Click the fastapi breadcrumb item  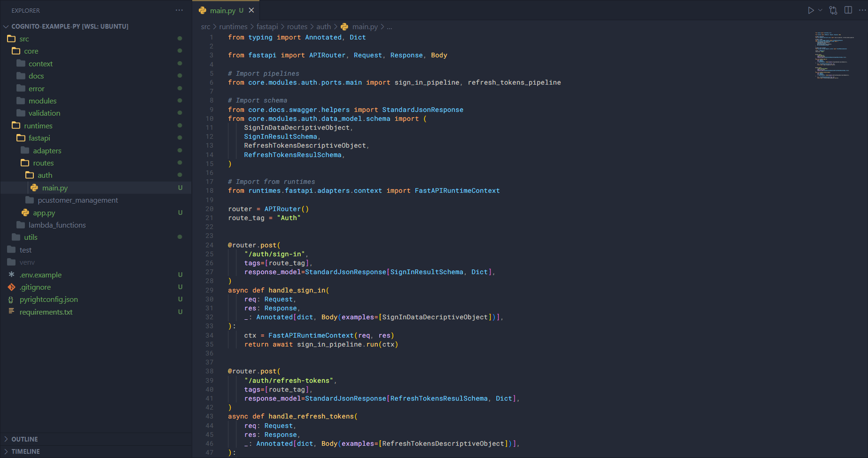click(267, 27)
